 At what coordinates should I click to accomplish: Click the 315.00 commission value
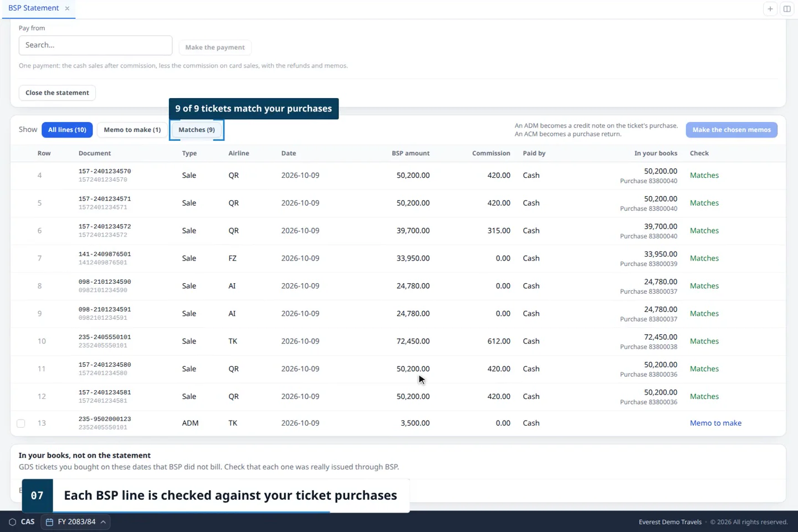click(x=499, y=231)
